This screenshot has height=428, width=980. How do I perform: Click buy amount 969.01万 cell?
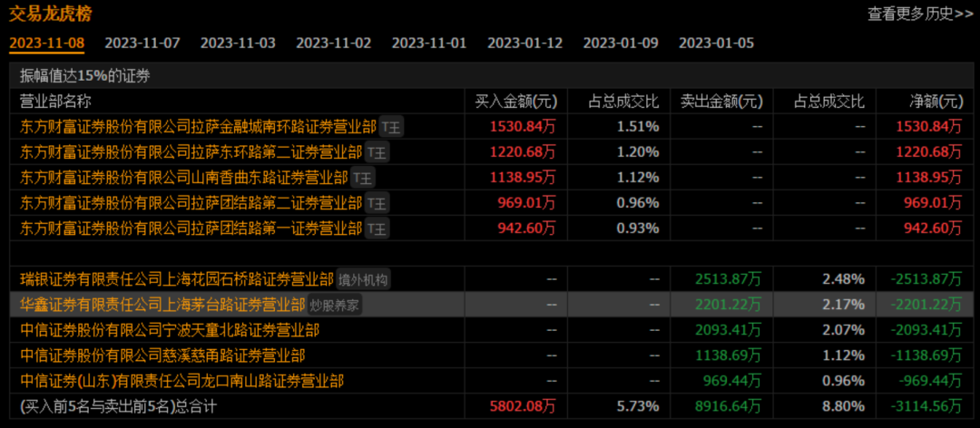[527, 203]
